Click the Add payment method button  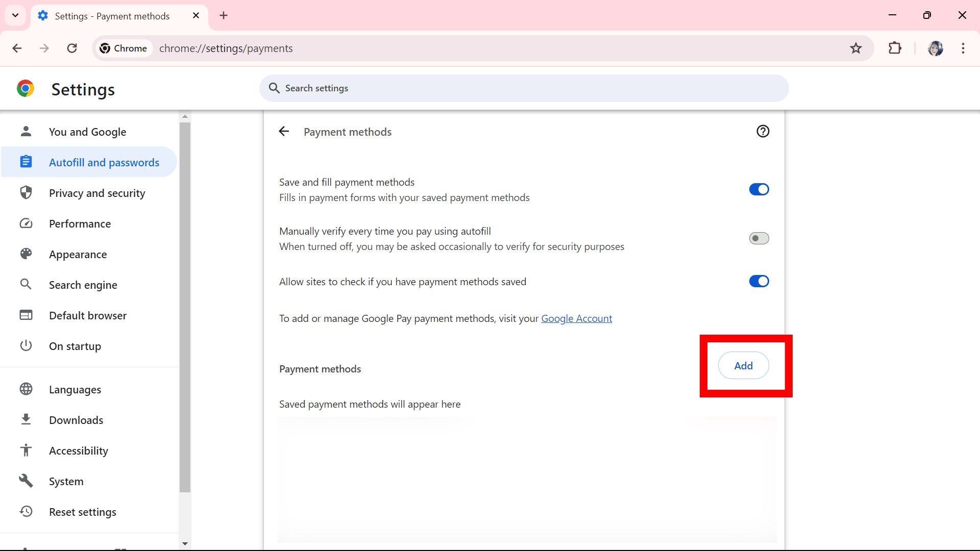pos(743,365)
